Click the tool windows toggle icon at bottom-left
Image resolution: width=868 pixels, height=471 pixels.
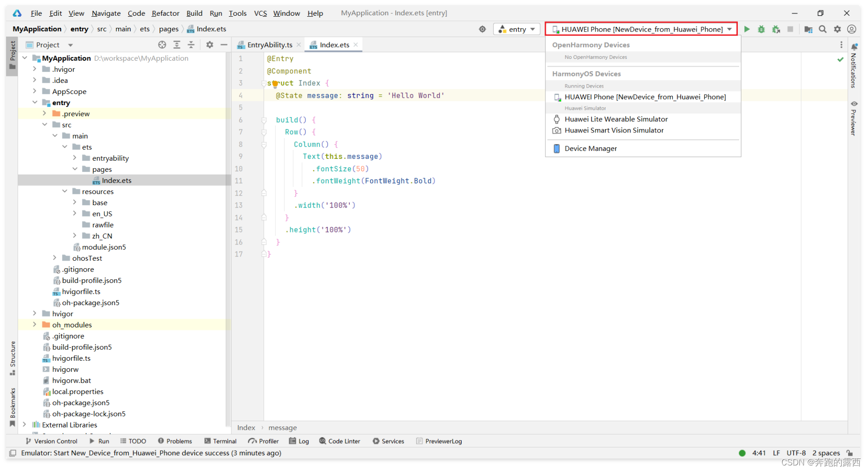coord(13,453)
